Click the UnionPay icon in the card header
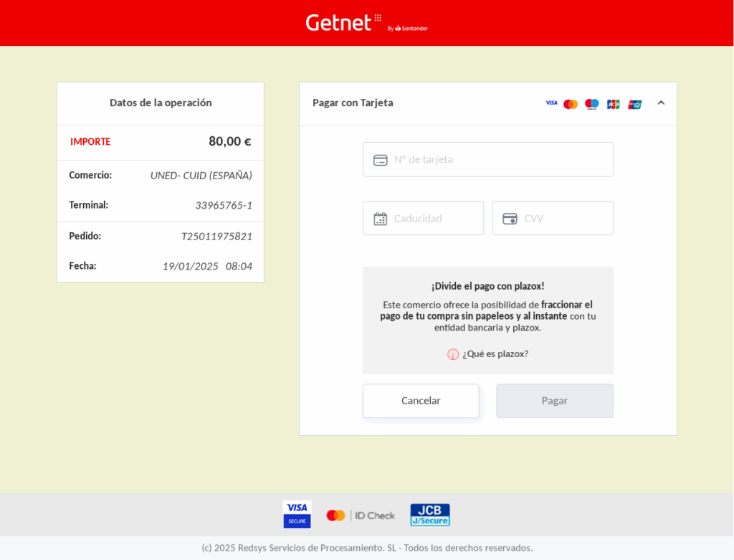The image size is (734, 560). (635, 104)
